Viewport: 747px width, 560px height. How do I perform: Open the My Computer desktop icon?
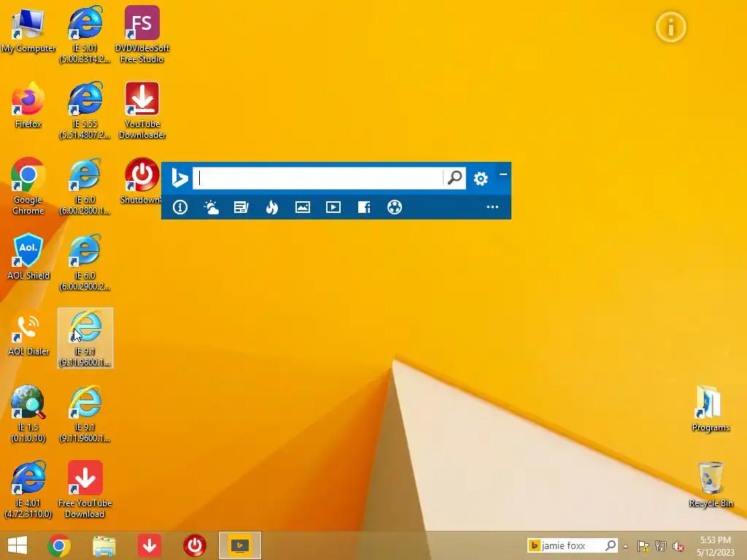coord(28,29)
